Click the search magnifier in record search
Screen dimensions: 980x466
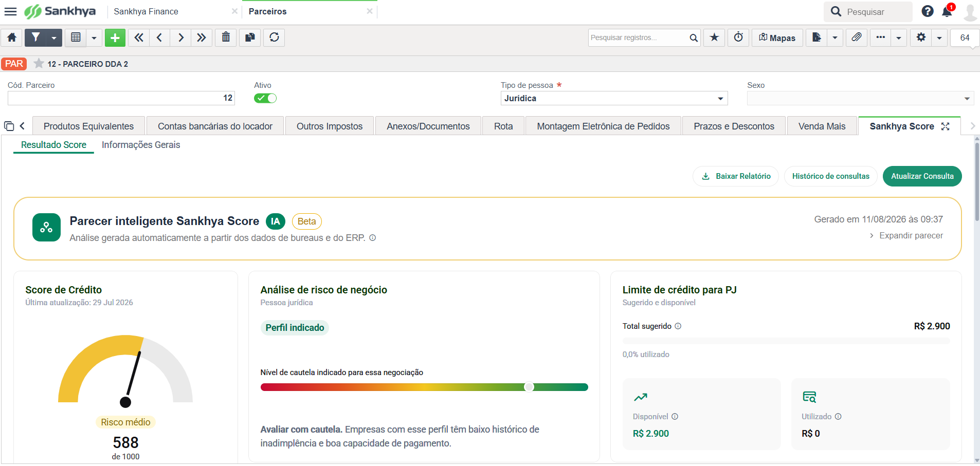694,38
